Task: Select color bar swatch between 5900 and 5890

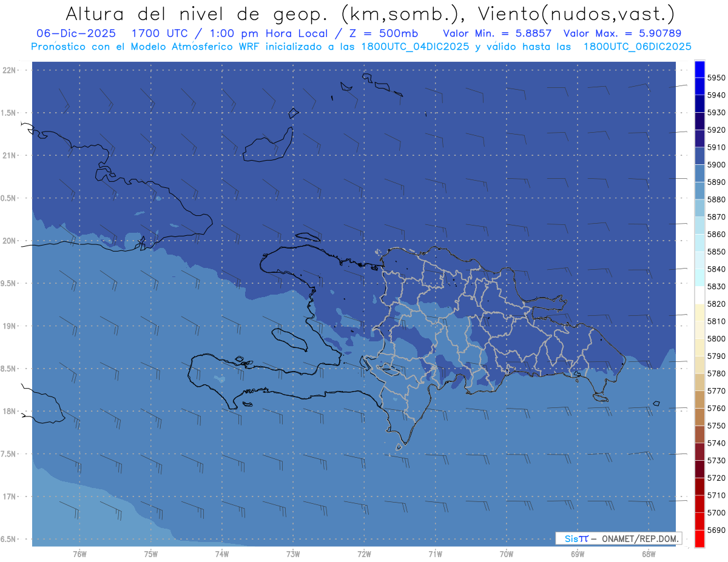Action: [699, 173]
